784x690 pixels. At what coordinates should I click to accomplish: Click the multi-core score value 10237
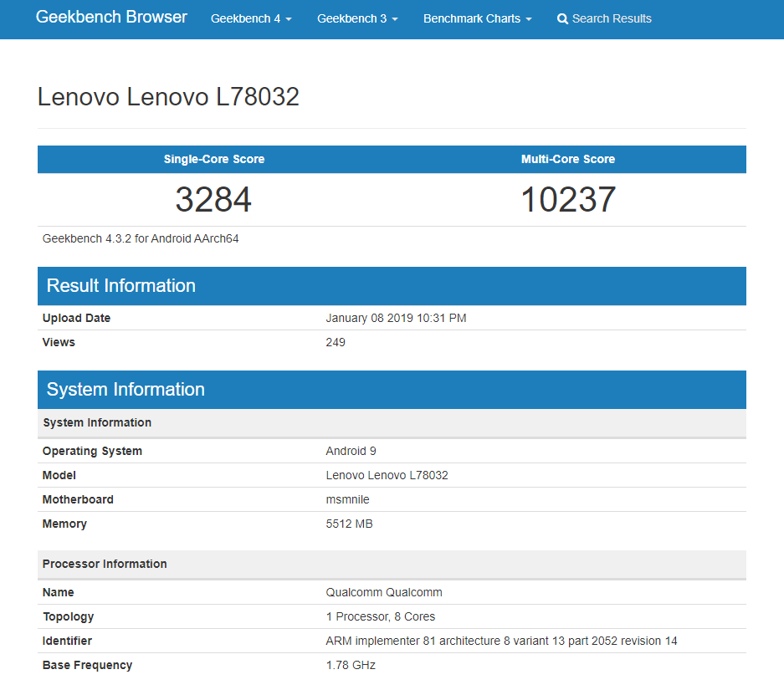click(x=568, y=200)
